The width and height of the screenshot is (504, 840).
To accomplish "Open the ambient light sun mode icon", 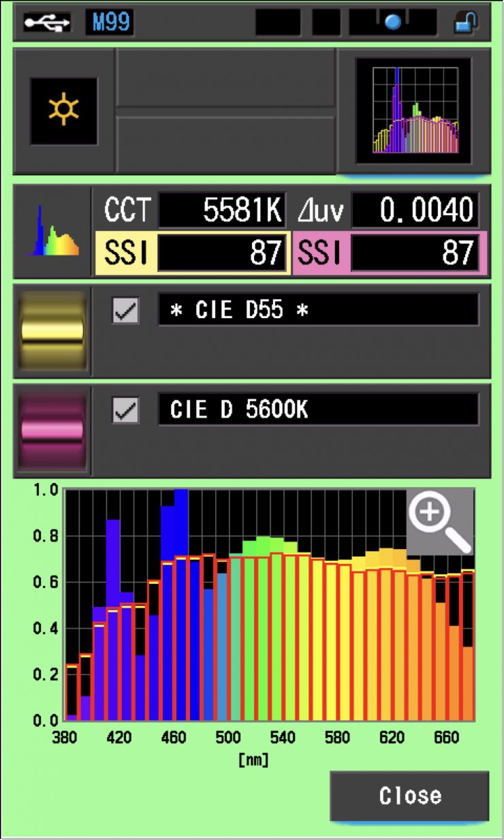I will point(63,111).
